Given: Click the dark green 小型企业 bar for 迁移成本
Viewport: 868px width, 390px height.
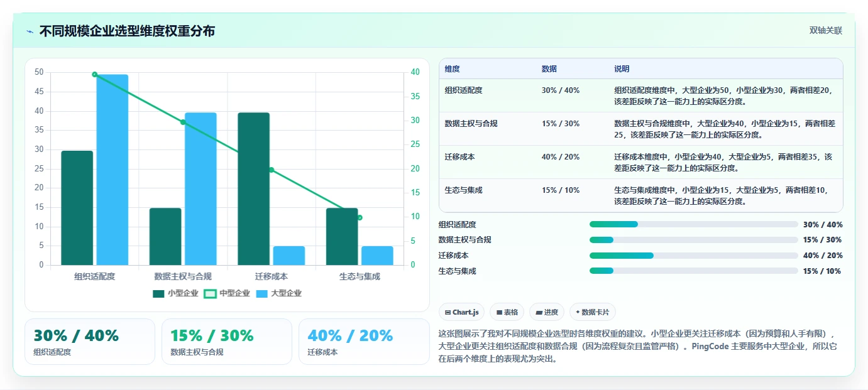Looking at the screenshot, I should point(254,189).
